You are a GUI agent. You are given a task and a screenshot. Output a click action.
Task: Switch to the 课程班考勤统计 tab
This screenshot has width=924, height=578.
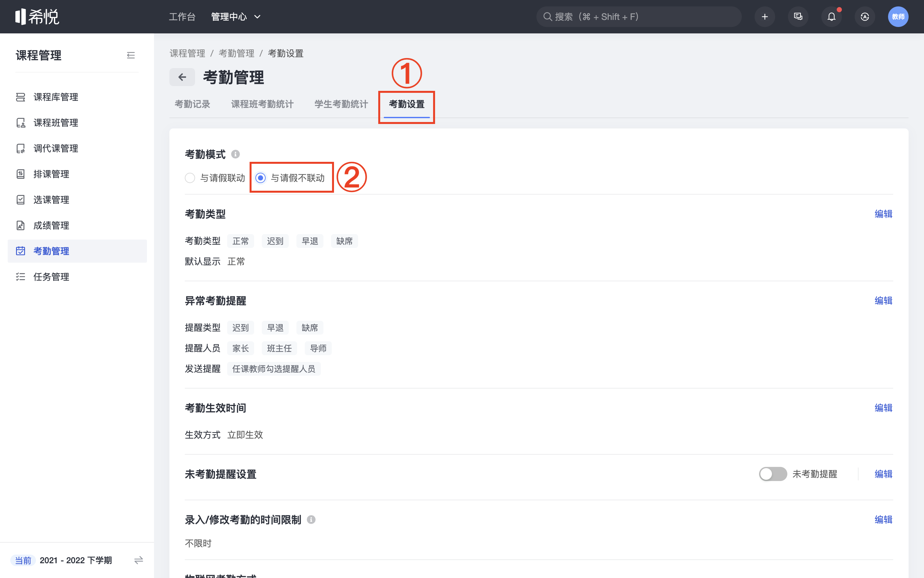[262, 104]
